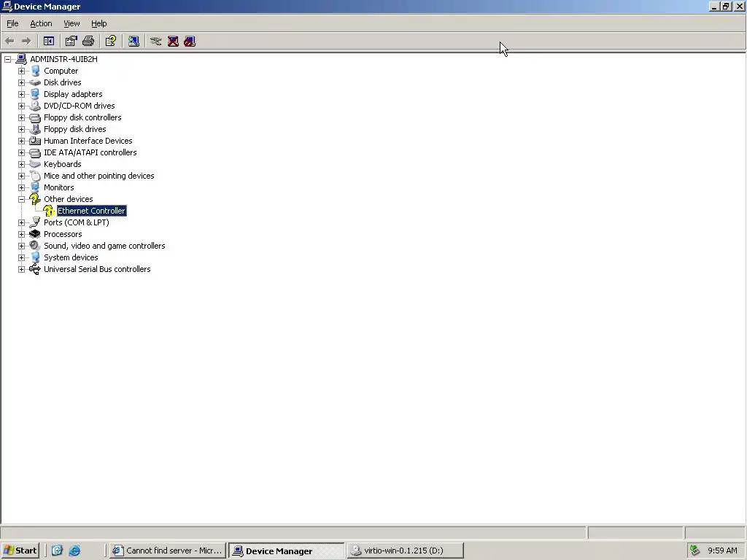Open the Help menu
This screenshot has height=560, width=747.
click(x=98, y=23)
